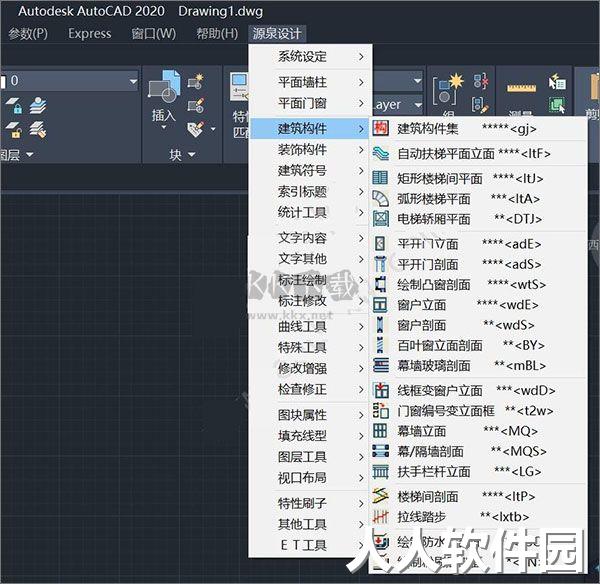This screenshot has height=584, width=600.
Task: Select 特殊工具 menu entry
Action: click(x=309, y=347)
